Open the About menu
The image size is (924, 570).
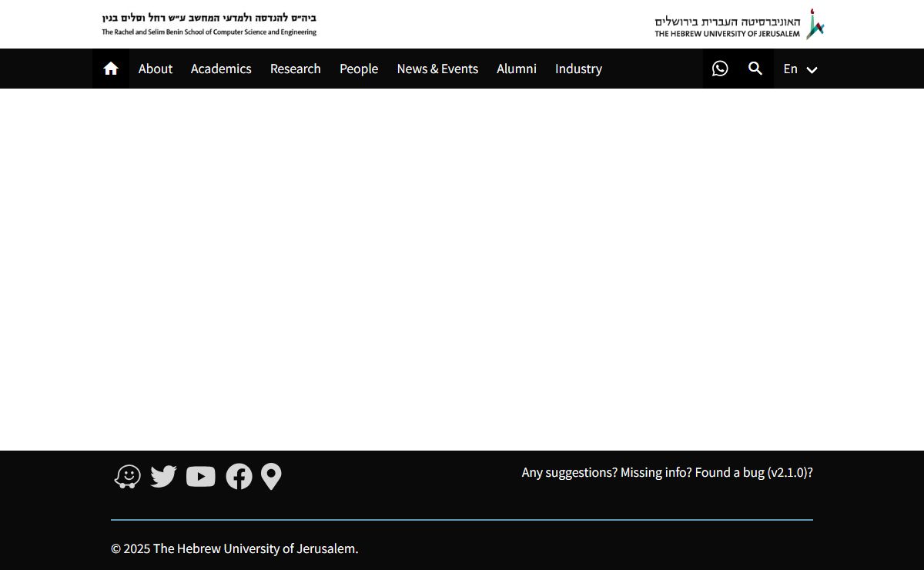point(156,69)
